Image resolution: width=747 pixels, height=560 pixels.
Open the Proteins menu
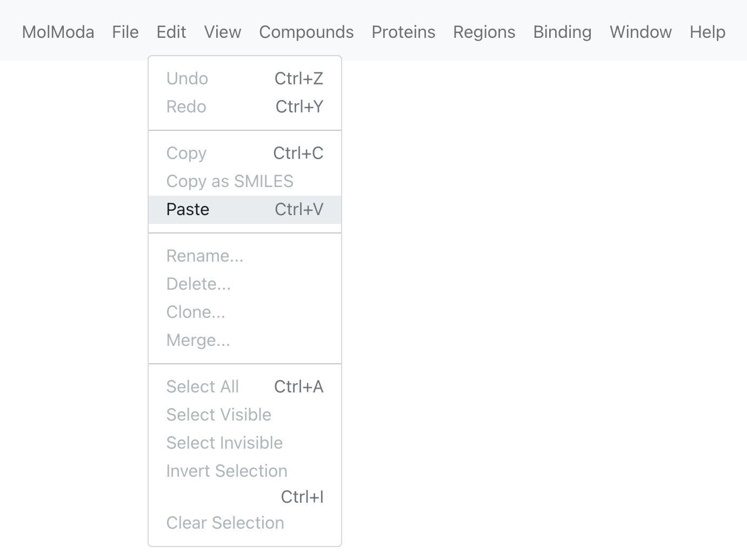pos(403,32)
